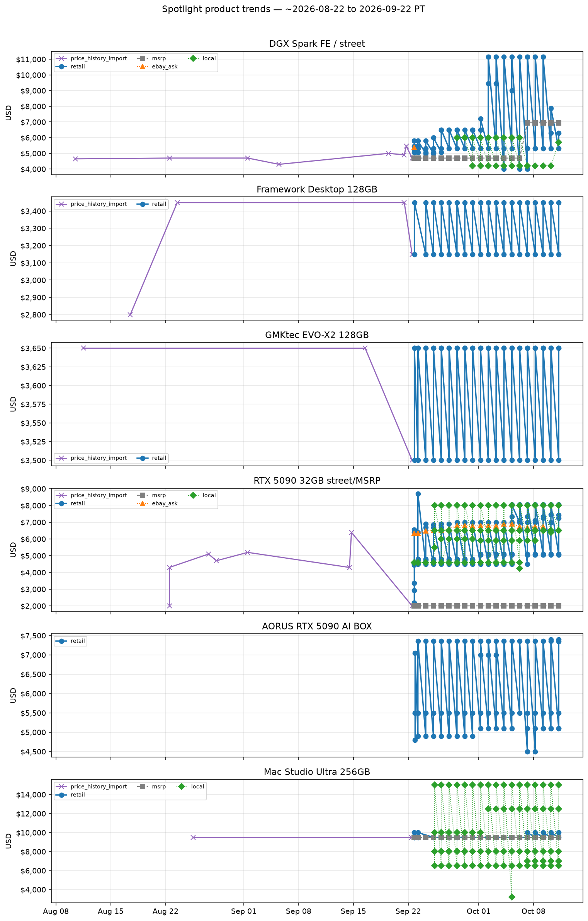Select the "GMKtec EVO-X2 128GB" chart title
Image resolution: width=588 pixels, height=921 pixels.
click(317, 335)
